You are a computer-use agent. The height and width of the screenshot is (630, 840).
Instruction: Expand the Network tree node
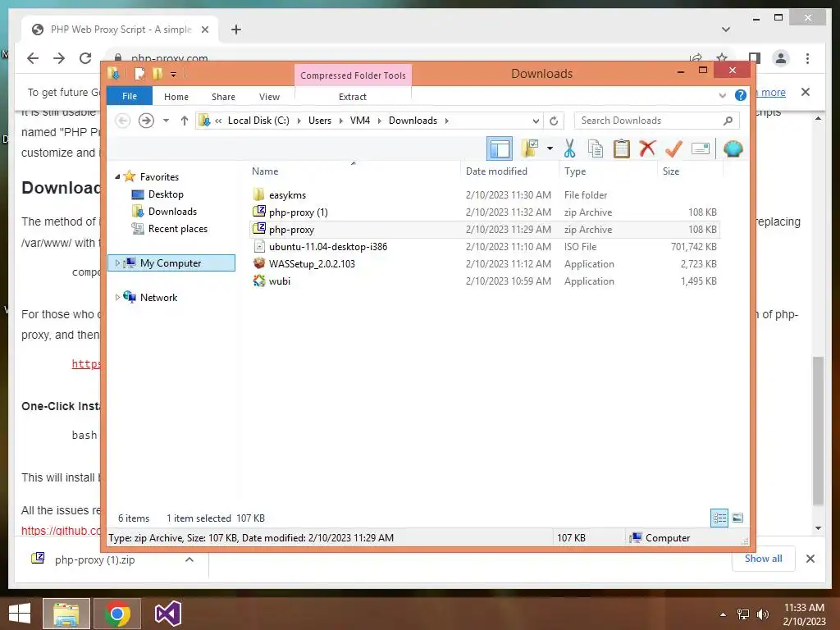point(117,297)
